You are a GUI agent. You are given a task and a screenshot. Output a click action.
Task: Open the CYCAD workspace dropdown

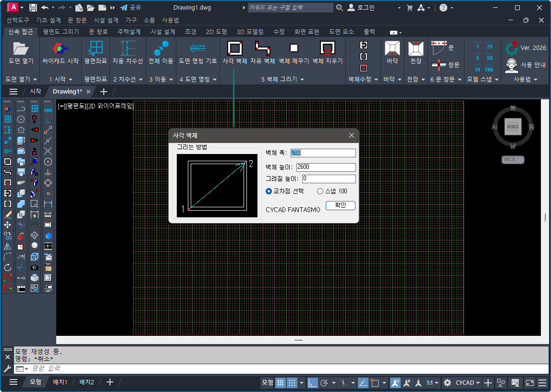(468, 382)
